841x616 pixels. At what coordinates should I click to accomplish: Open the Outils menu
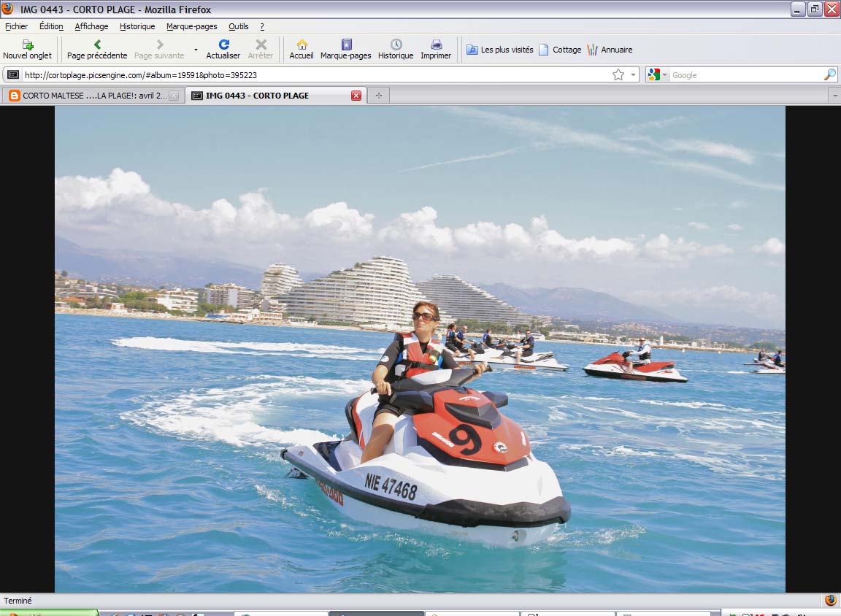click(239, 26)
